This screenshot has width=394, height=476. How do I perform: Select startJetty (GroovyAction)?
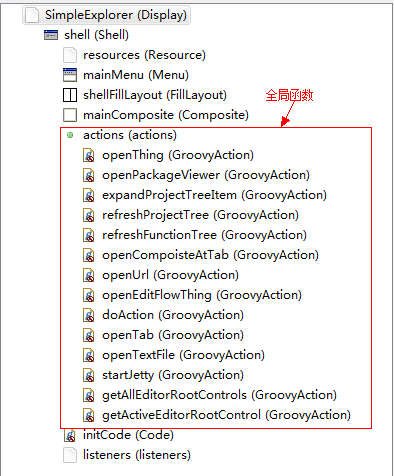coord(173,375)
